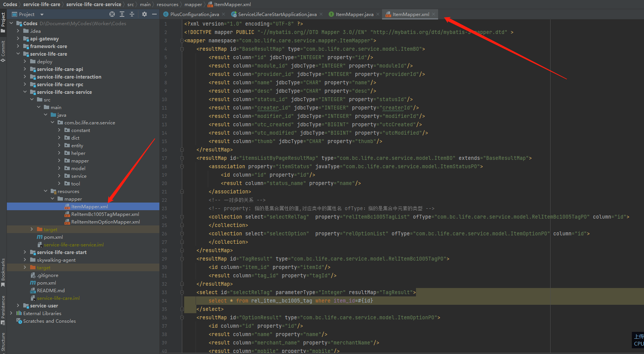Image resolution: width=644 pixels, height=354 pixels.
Task: Click the Codes breadcrumb
Action: click(x=10, y=4)
